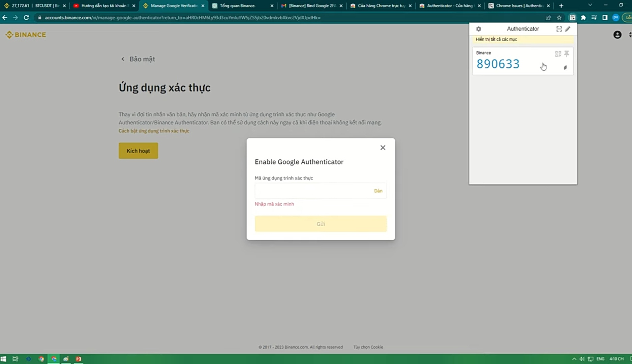
Task: Open Task View on the taskbar
Action: pos(16,359)
